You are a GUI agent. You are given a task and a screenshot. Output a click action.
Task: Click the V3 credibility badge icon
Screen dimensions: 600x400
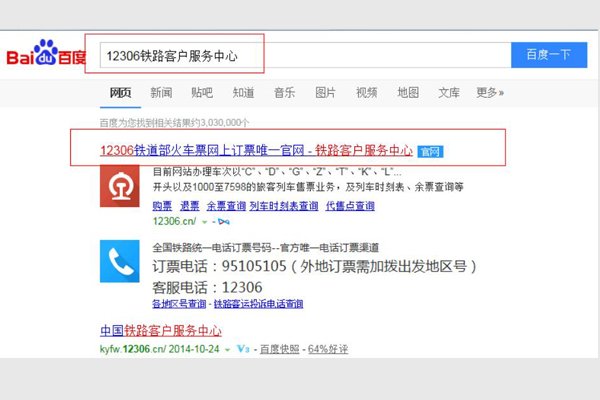243,349
